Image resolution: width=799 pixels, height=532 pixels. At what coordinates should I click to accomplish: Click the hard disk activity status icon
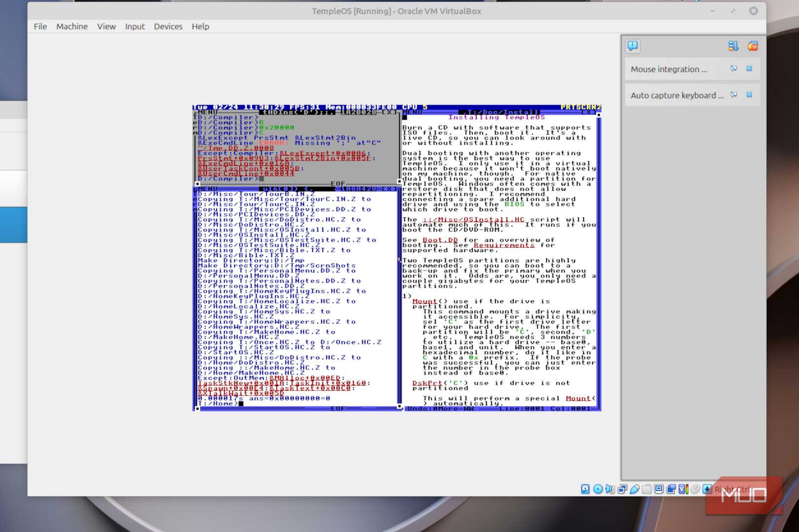pos(585,489)
